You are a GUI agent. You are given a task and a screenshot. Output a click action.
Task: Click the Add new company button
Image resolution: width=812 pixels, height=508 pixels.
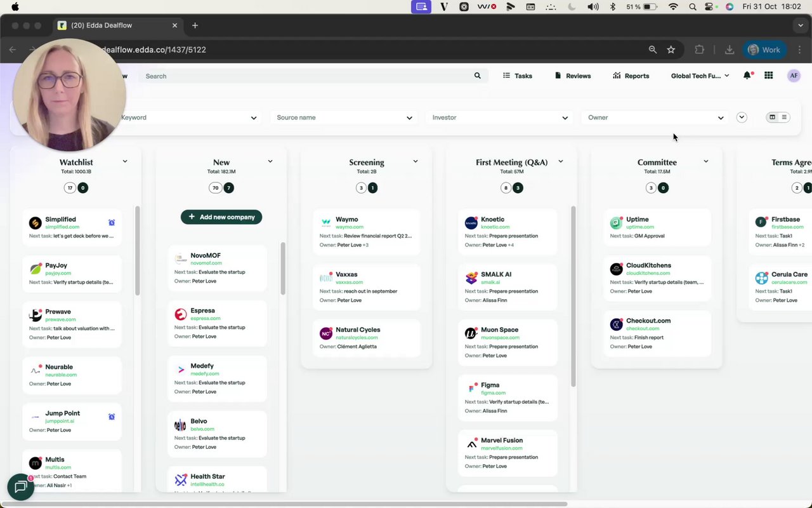[x=221, y=217]
